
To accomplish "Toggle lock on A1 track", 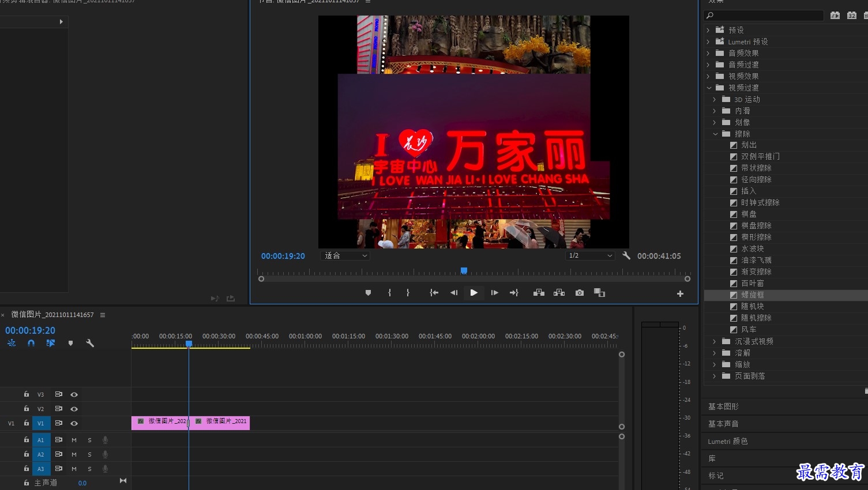I will click(27, 439).
